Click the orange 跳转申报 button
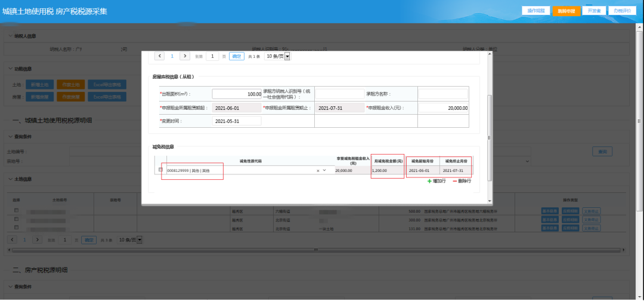The width and height of the screenshot is (644, 301). point(566,11)
